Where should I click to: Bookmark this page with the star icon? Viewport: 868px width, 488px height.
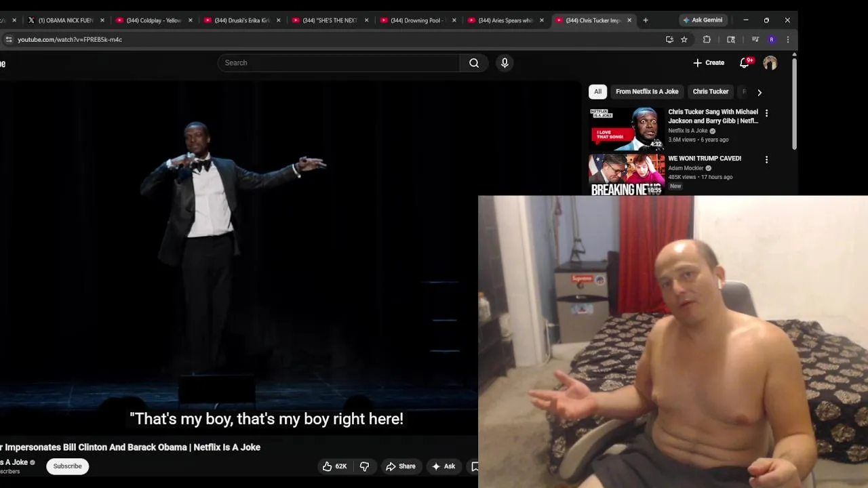pyautogui.click(x=684, y=39)
